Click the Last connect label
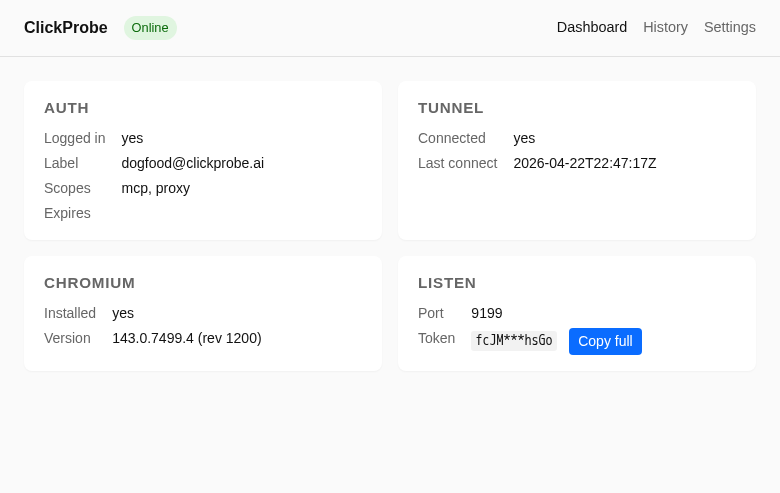Screen dimensions: 780x493 [458, 163]
